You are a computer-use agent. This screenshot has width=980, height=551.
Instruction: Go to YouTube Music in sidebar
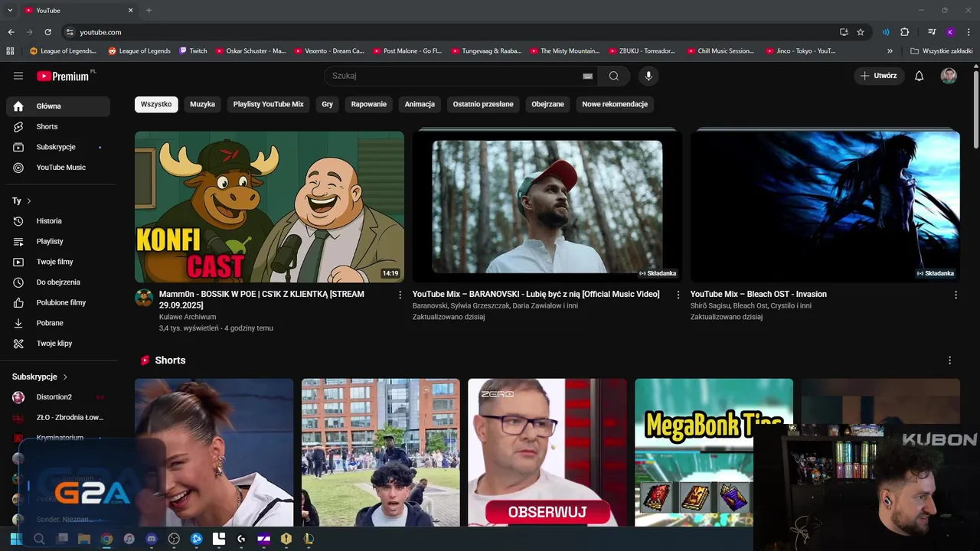pyautogui.click(x=58, y=168)
